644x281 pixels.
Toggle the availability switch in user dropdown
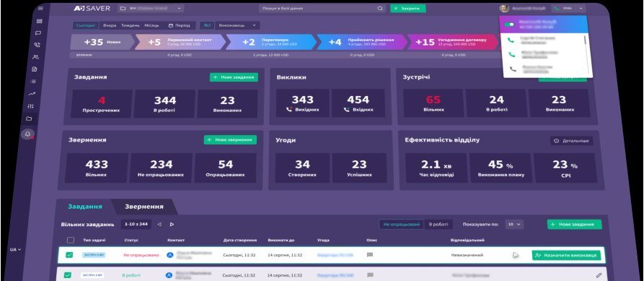click(509, 25)
